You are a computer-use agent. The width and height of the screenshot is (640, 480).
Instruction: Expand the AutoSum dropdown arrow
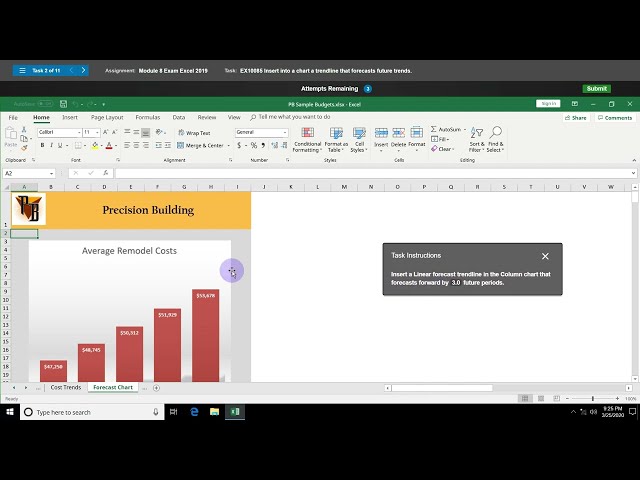465,129
